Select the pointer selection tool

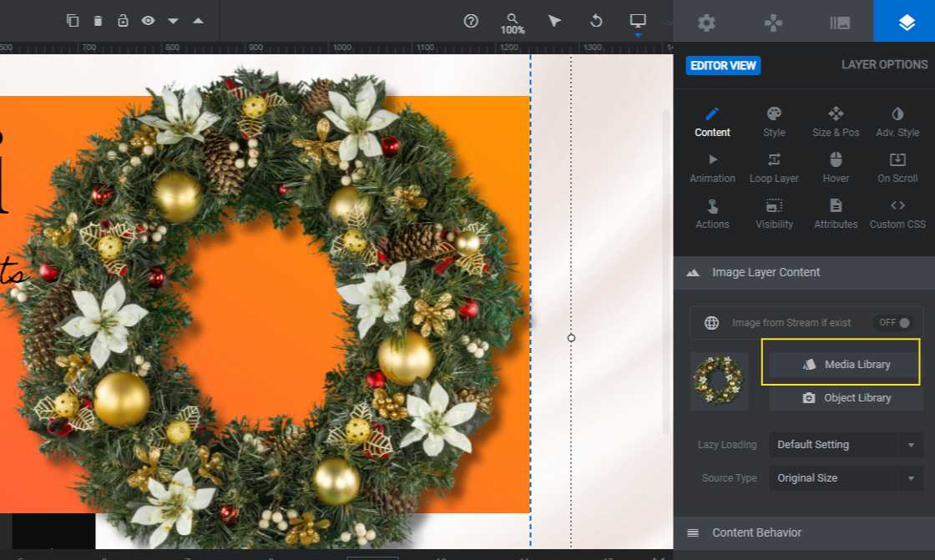pyautogui.click(x=554, y=22)
